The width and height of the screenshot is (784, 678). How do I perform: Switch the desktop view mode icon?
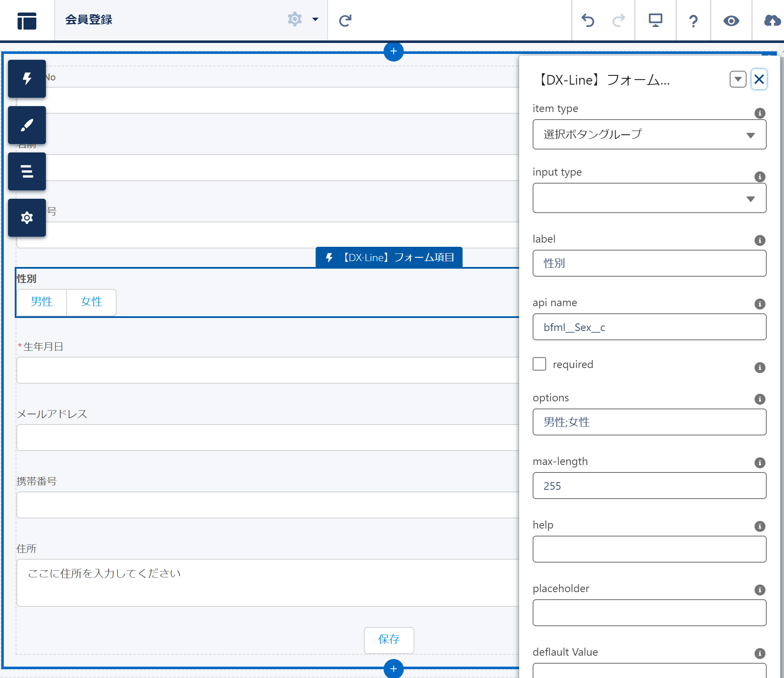[655, 20]
